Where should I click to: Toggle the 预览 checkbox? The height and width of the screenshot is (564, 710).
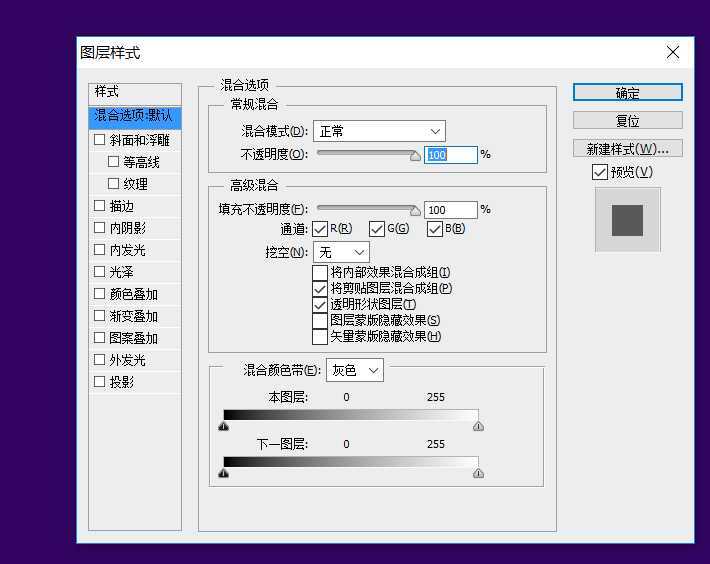click(600, 172)
